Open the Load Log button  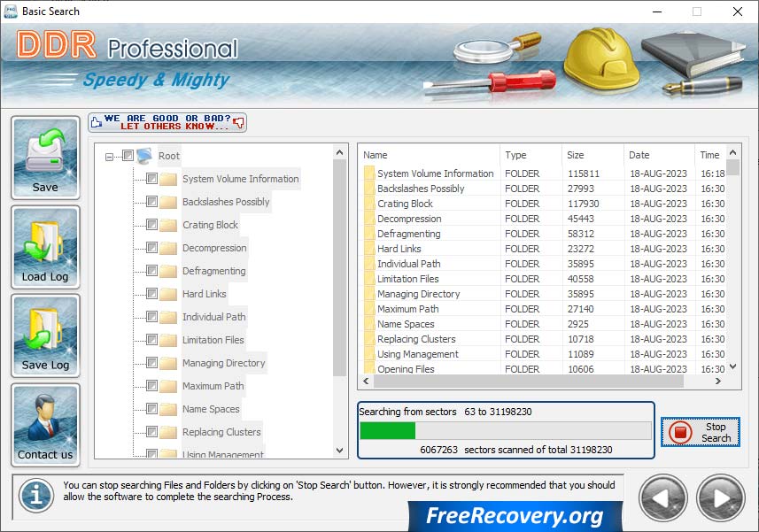click(x=45, y=247)
